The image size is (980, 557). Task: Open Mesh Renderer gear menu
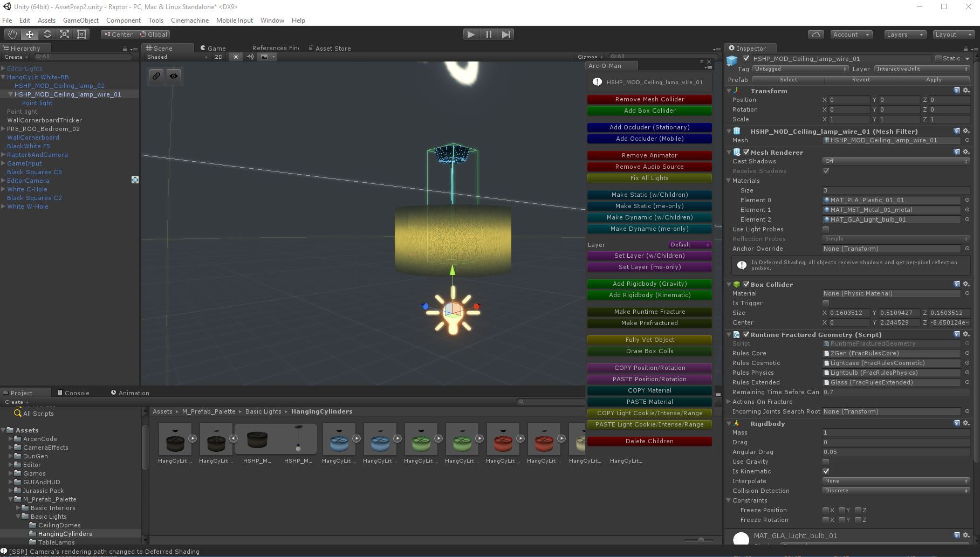coord(967,152)
